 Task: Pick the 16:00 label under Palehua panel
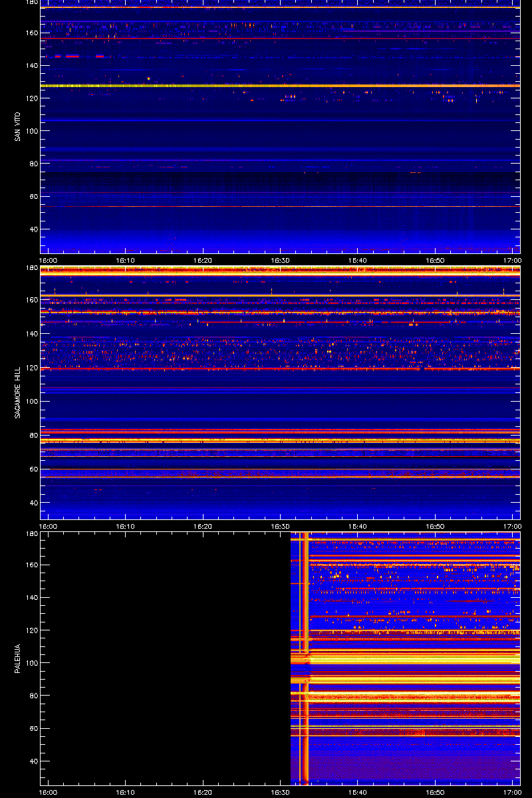pyautogui.click(x=49, y=792)
